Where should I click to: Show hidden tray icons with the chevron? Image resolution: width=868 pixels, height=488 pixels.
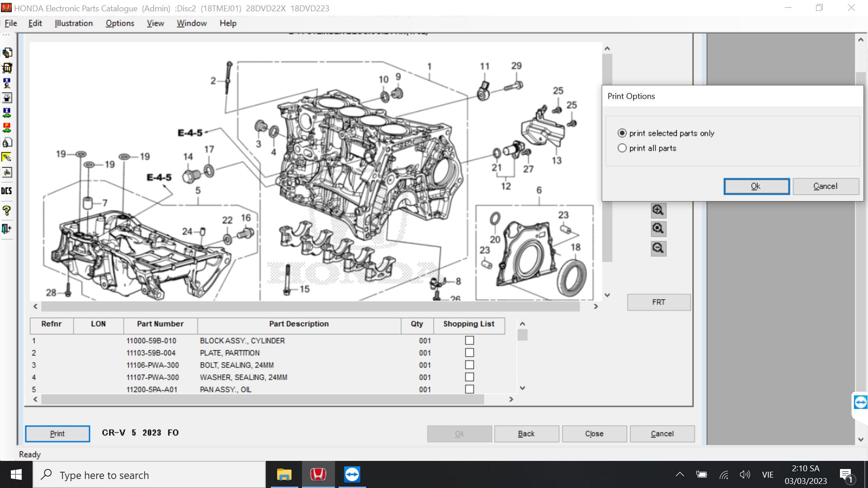tap(679, 474)
